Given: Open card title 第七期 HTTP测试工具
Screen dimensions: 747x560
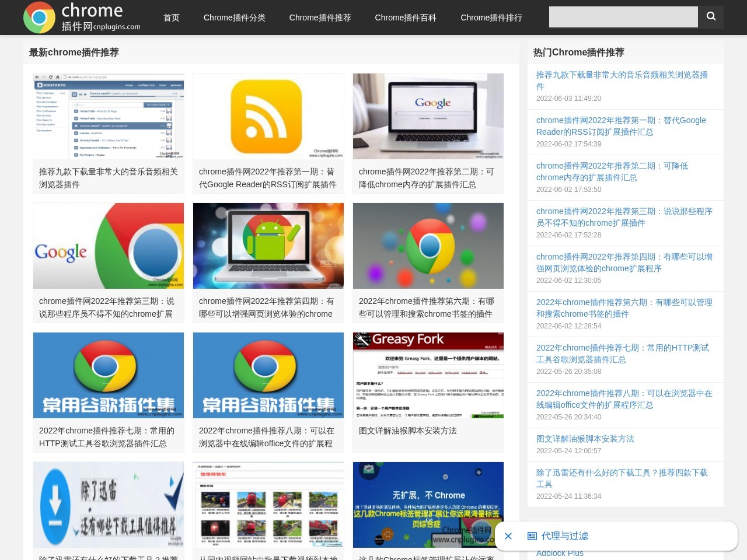Looking at the screenshot, I should [x=107, y=437].
